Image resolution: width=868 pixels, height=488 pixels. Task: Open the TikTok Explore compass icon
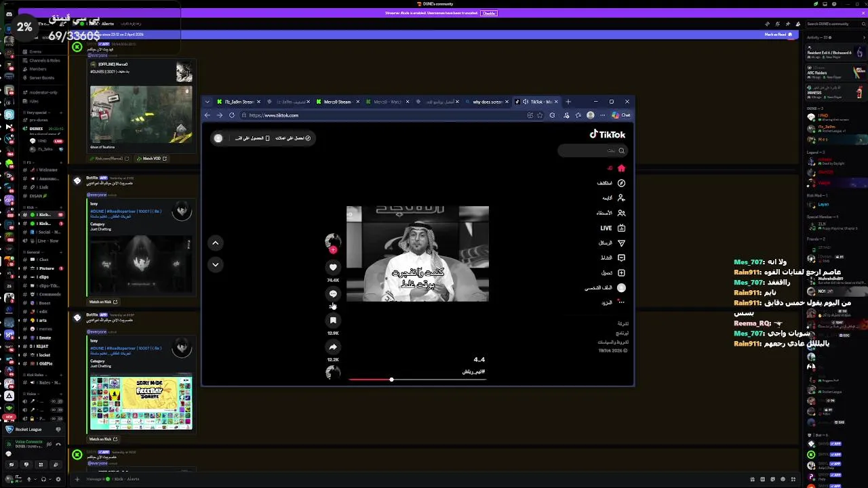(x=621, y=183)
